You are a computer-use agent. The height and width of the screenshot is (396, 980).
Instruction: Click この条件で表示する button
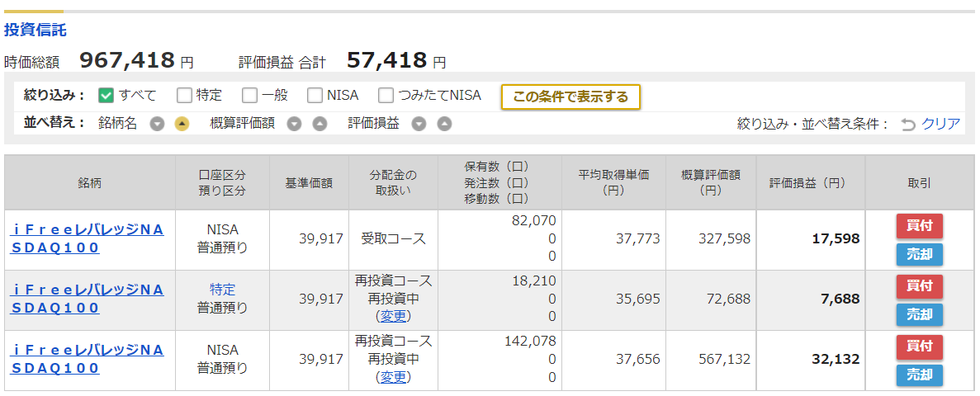point(570,97)
